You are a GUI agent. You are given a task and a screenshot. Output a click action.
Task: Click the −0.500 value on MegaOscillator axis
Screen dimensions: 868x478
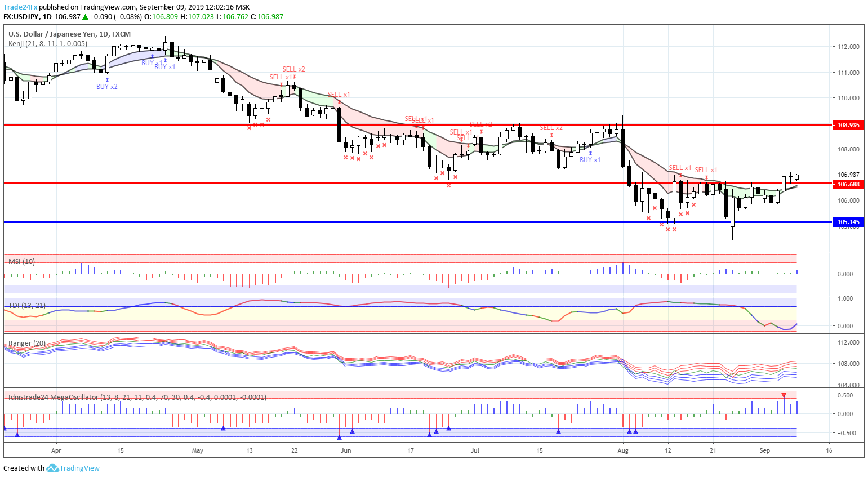(x=847, y=433)
